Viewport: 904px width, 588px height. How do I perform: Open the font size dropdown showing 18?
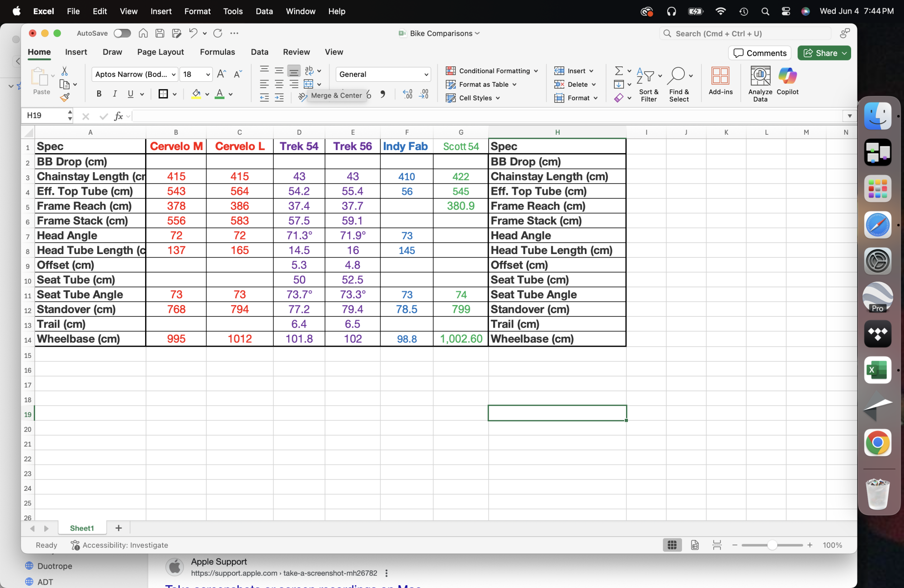(x=208, y=75)
